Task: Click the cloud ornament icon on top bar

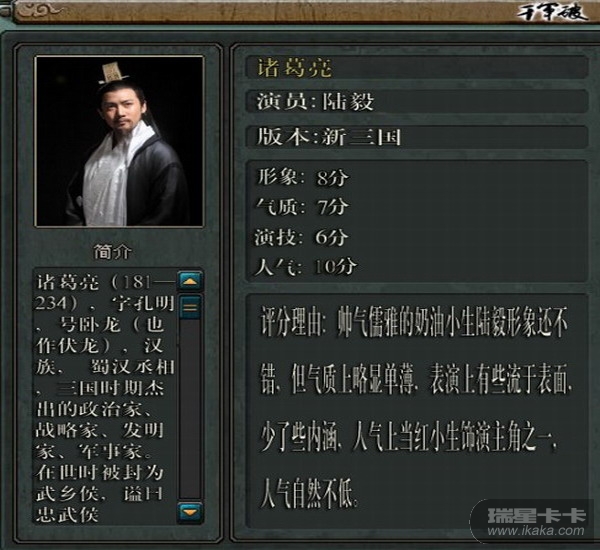Action: (x=39, y=11)
